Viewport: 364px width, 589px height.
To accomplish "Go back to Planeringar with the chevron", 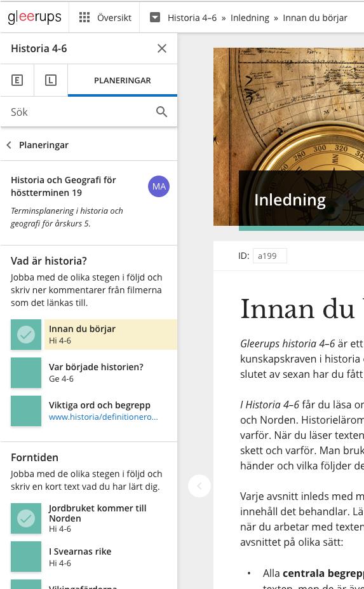I will [x=9, y=145].
